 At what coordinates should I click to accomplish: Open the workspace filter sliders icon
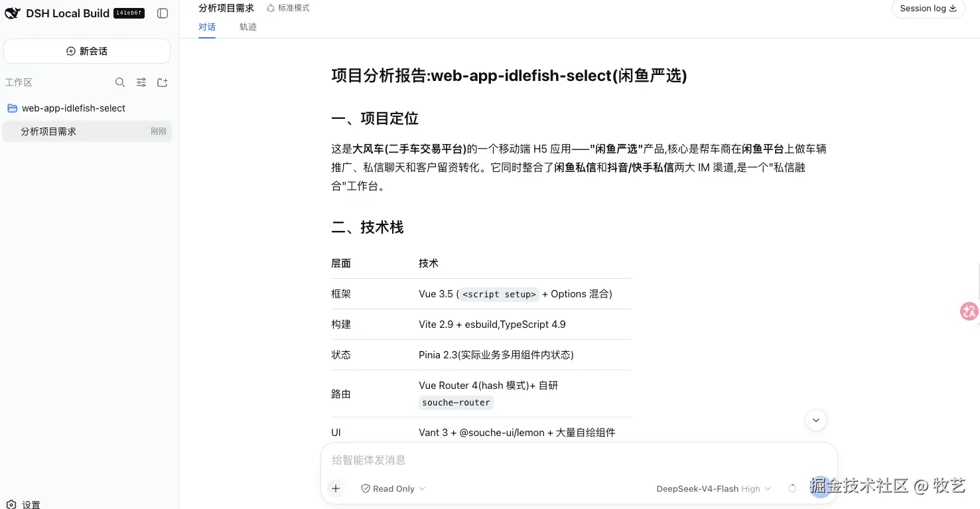click(141, 82)
